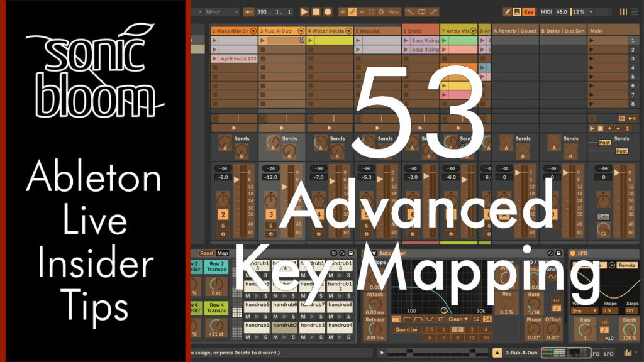Open the Clean circuit dropdown in Auto Filter

pos(458,319)
